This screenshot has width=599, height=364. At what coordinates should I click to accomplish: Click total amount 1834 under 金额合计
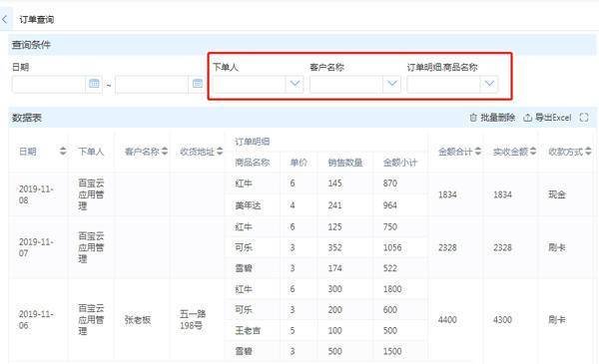(447, 194)
